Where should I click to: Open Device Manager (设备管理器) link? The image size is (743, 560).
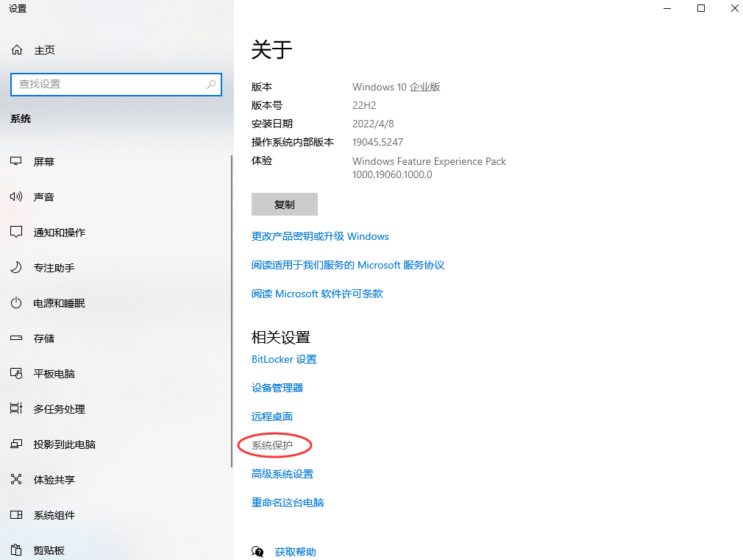[277, 388]
